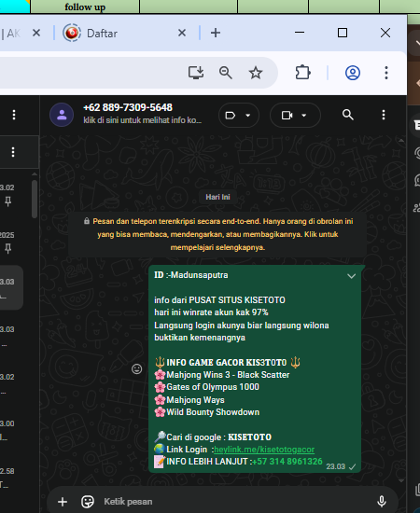Close the tab labeled AK
Viewport: 420px width, 513px height.
tap(36, 33)
